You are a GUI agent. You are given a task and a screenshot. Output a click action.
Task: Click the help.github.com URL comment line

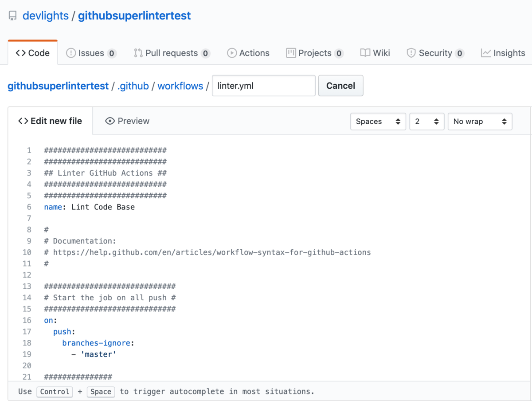[x=207, y=252]
